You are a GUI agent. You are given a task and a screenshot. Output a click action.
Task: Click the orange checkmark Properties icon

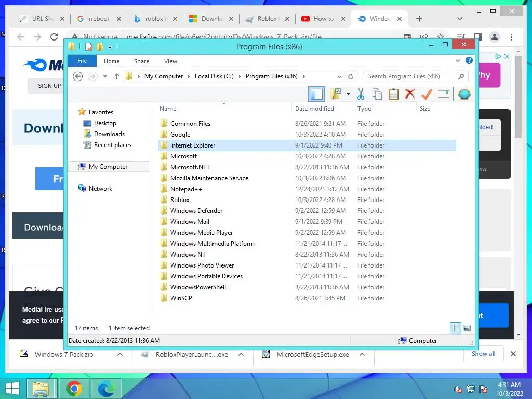point(427,94)
